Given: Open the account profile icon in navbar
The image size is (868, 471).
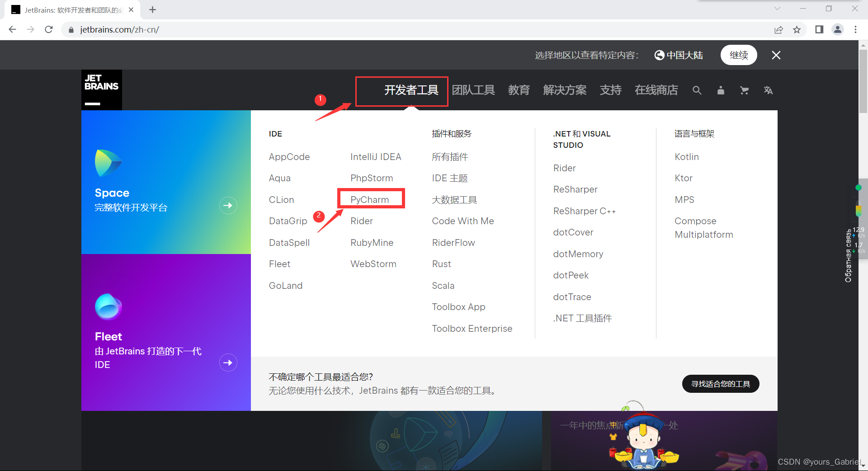Looking at the screenshot, I should 721,90.
